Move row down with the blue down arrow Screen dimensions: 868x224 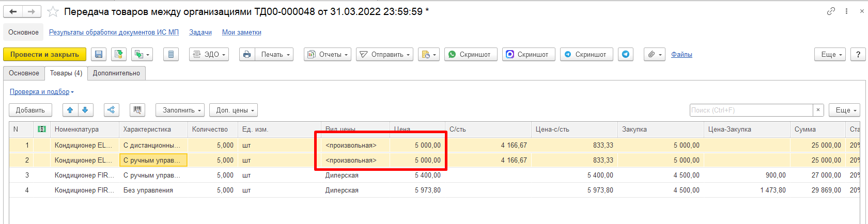pyautogui.click(x=85, y=110)
